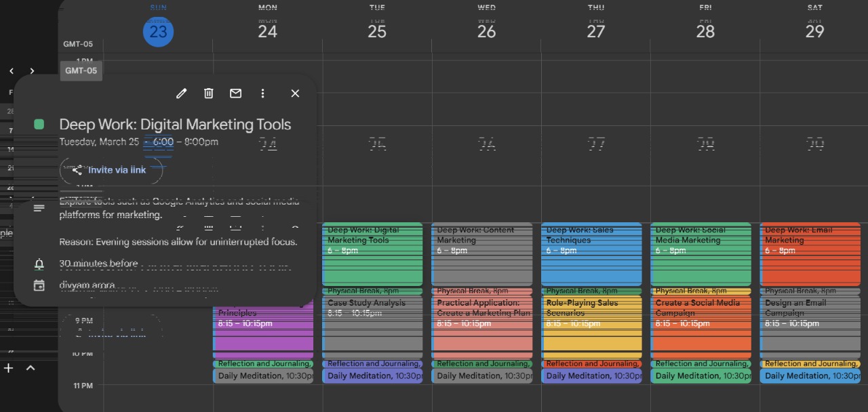Image resolution: width=868 pixels, height=412 pixels.
Task: Go to next week with right chevron
Action: [x=32, y=70]
